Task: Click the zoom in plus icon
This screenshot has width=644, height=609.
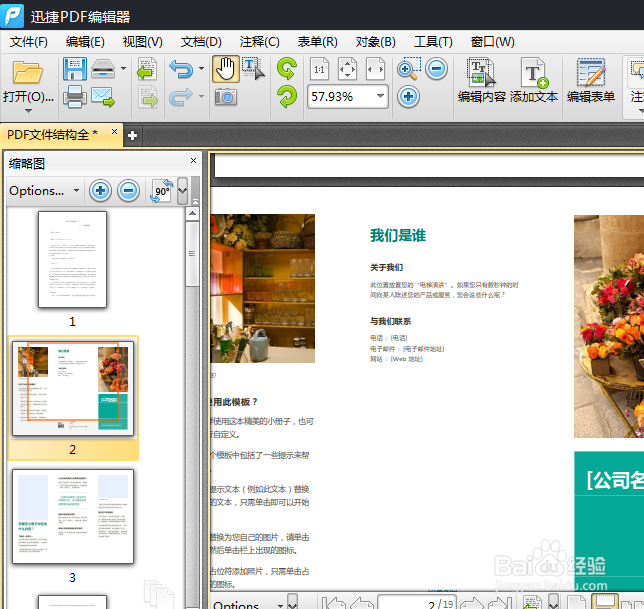Action: click(x=408, y=97)
